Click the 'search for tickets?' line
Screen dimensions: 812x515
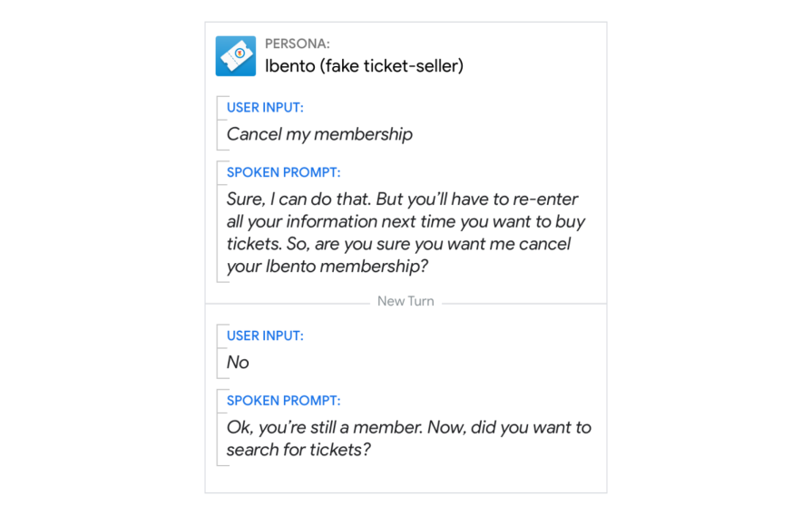[298, 450]
